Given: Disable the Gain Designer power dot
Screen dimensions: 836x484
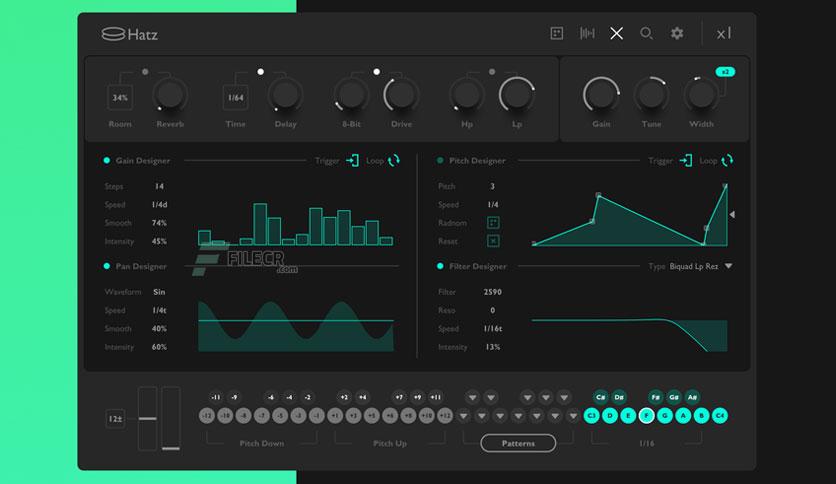Looking at the screenshot, I should (x=107, y=160).
